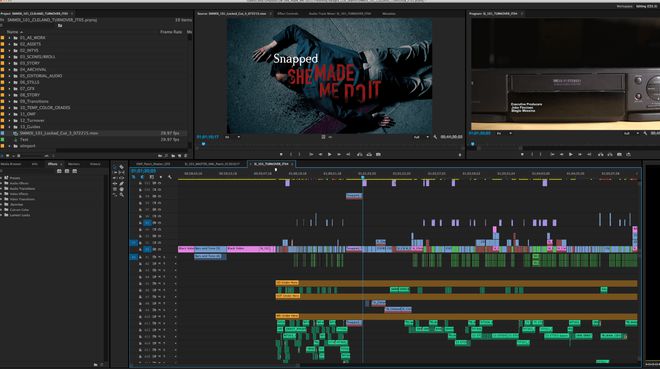Screen dimensions: 660x369
Task: Step forward one frame in Program monitor
Action: point(580,154)
